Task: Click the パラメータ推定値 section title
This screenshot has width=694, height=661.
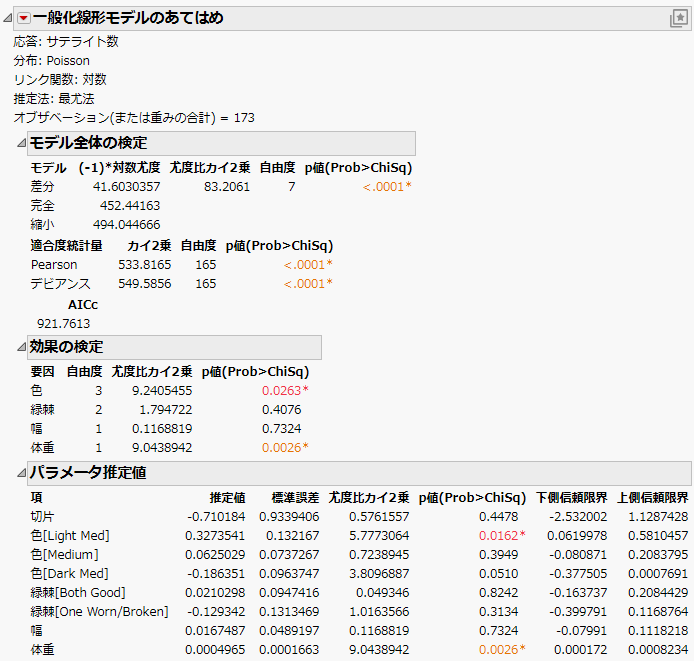Action: pos(88,472)
